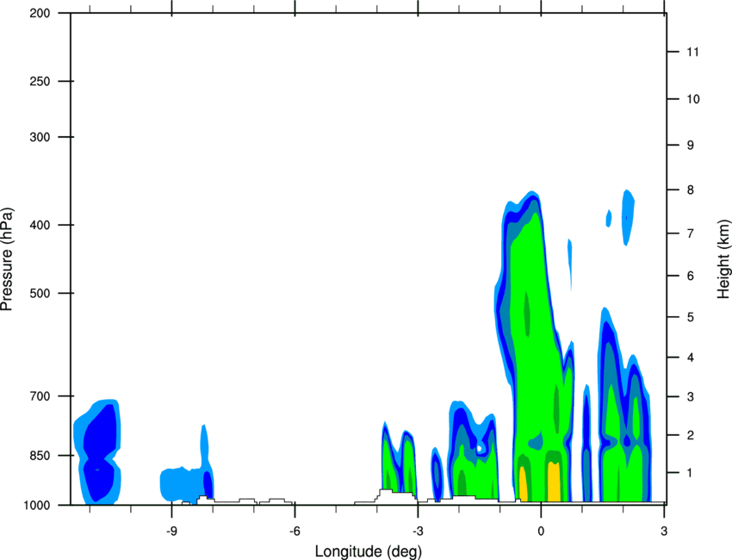This screenshot has height=560, width=732.
Task: Click the 850 pressure tick label
Action: pos(40,456)
